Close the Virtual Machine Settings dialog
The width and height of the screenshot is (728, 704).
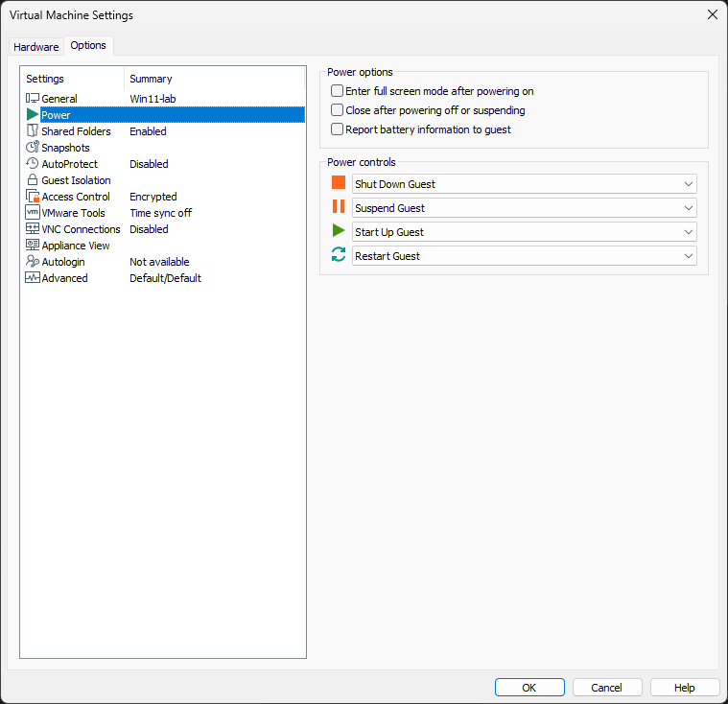point(713,14)
